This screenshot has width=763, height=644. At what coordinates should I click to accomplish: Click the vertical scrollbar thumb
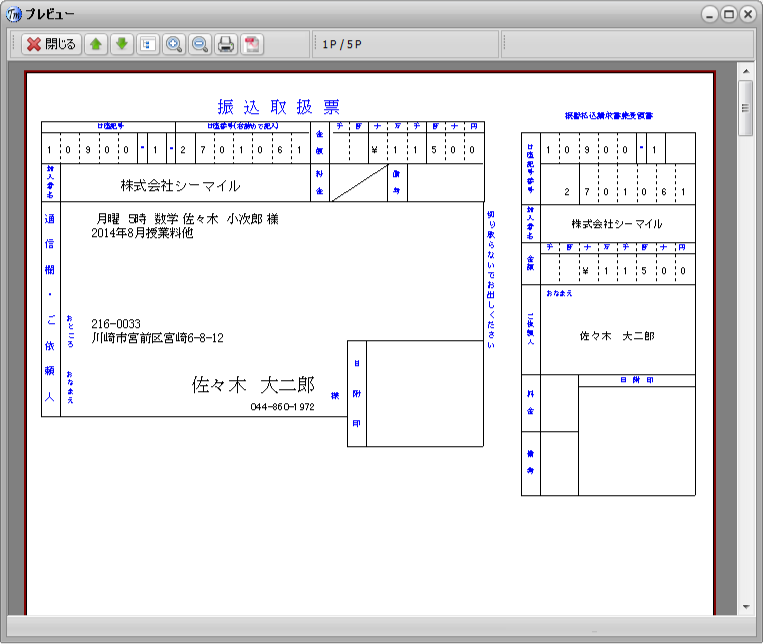point(745,106)
